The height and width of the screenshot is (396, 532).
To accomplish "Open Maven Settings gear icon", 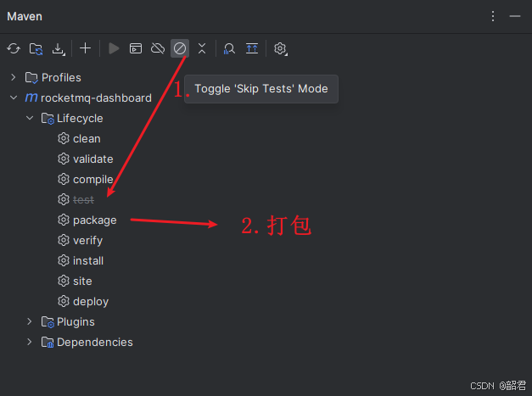I will [x=280, y=49].
